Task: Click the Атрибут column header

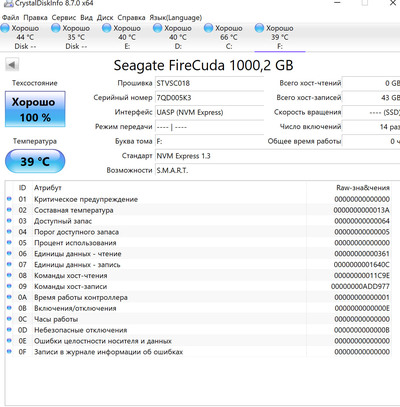Action: (x=48, y=188)
